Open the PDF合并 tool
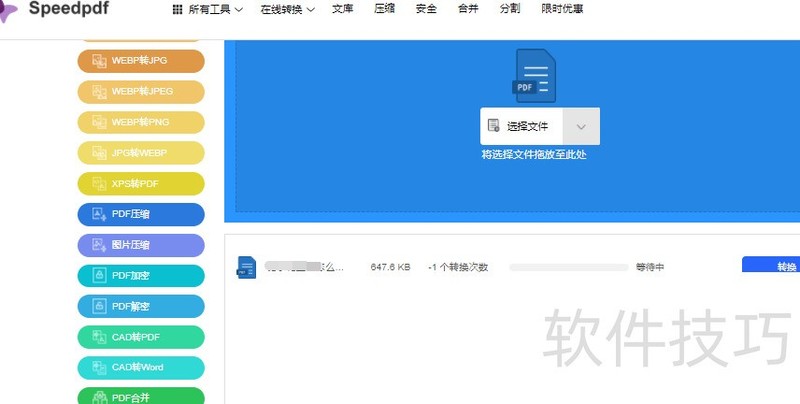This screenshot has width=800, height=404. 141,396
